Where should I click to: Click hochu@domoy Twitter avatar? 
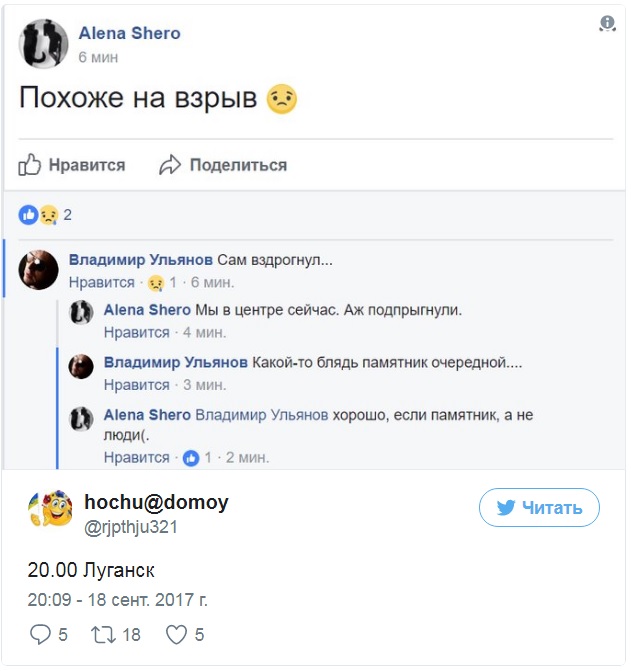click(48, 510)
